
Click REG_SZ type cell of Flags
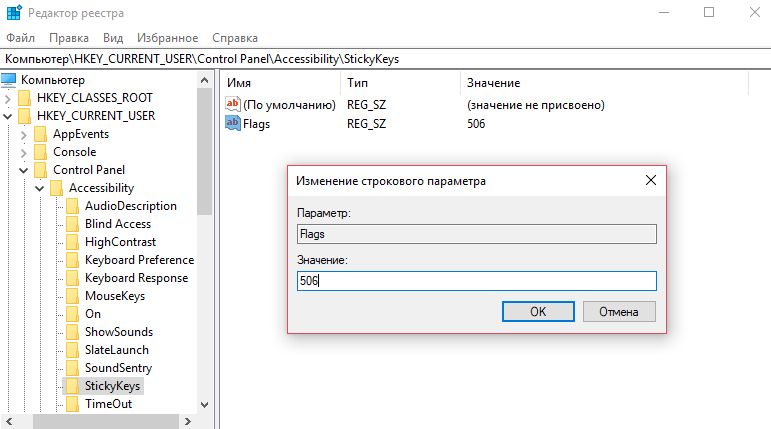pyautogui.click(x=366, y=123)
